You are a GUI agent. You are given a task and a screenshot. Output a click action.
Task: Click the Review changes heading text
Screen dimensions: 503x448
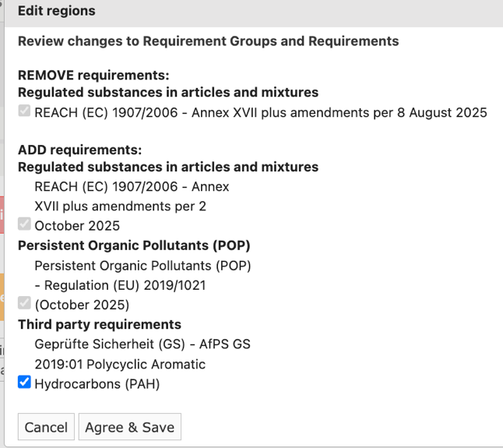click(x=209, y=41)
